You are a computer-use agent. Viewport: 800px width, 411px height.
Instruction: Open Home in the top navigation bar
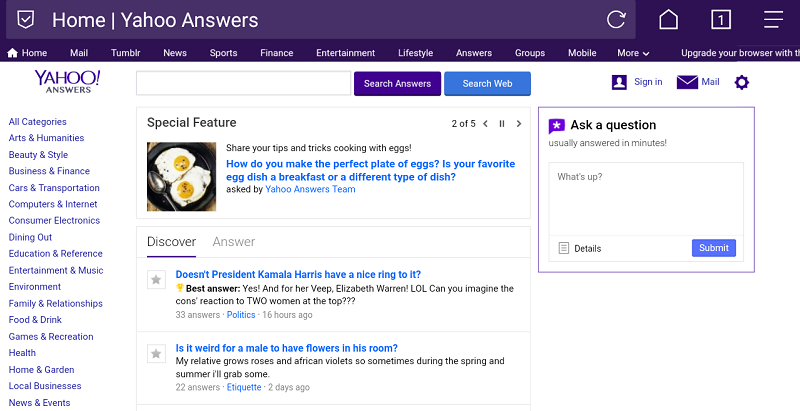tap(27, 53)
